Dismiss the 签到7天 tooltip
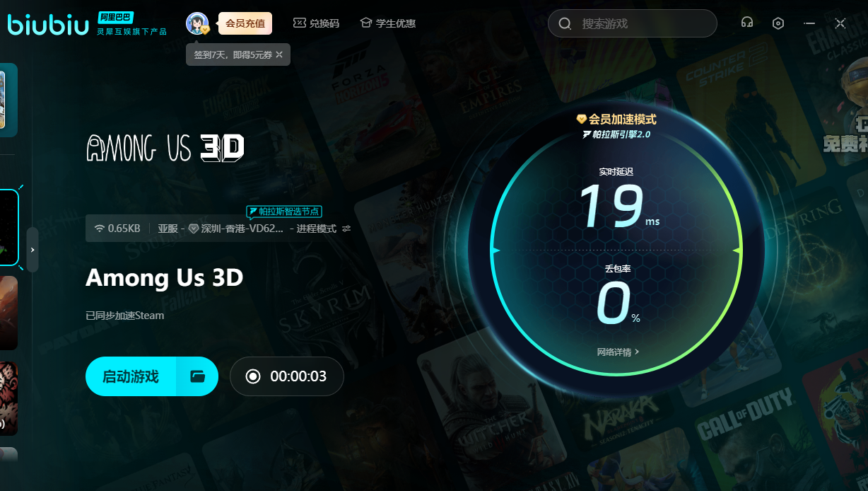Image resolution: width=868 pixels, height=491 pixels. [279, 54]
